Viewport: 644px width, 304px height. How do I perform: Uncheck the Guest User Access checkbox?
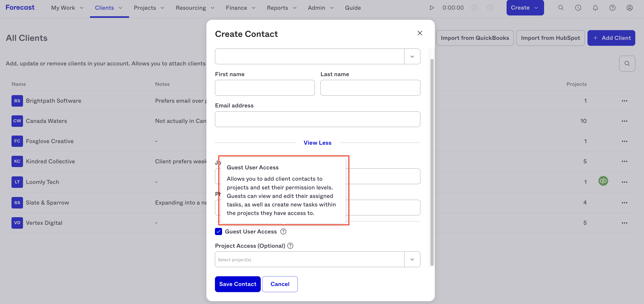coord(218,231)
